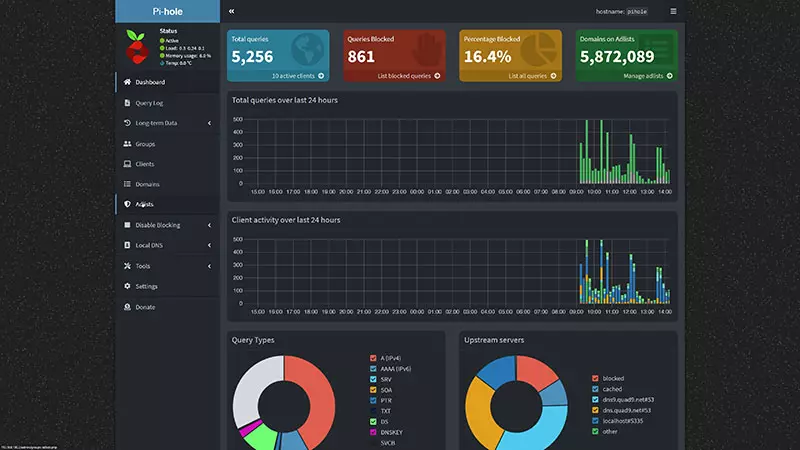Image resolution: width=800 pixels, height=450 pixels.
Task: Expand Long-term Data submenu chevron
Action: pyautogui.click(x=209, y=123)
